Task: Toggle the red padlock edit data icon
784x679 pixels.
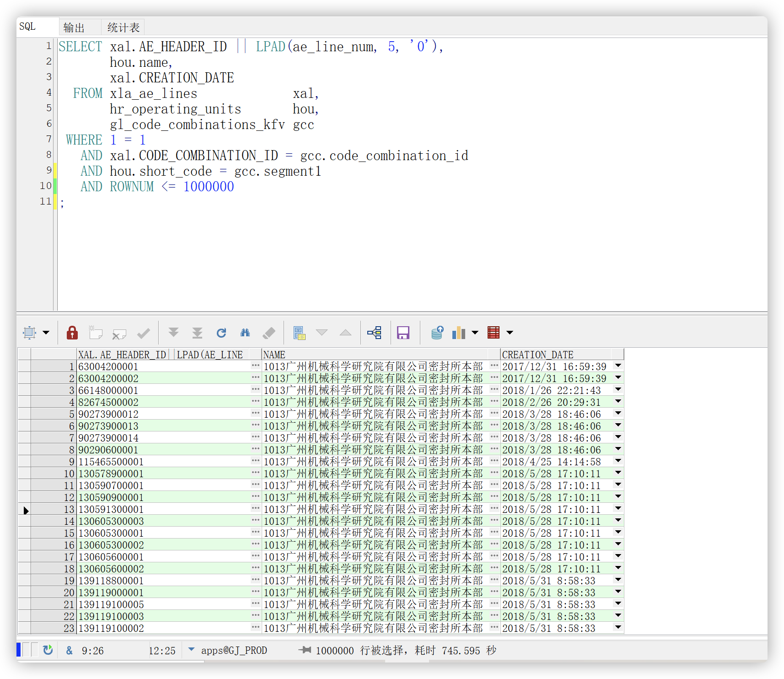Action: pyautogui.click(x=72, y=333)
